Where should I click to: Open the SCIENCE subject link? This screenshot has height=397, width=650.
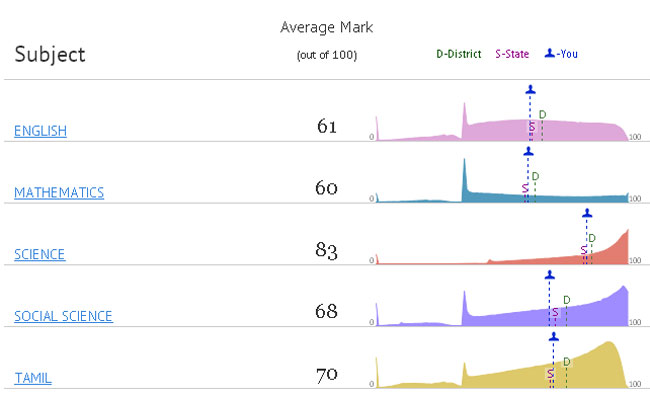click(39, 254)
